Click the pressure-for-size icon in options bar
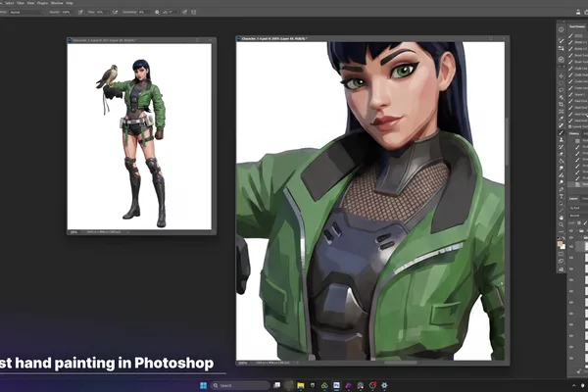The height and width of the screenshot is (392, 588). click(x=185, y=12)
